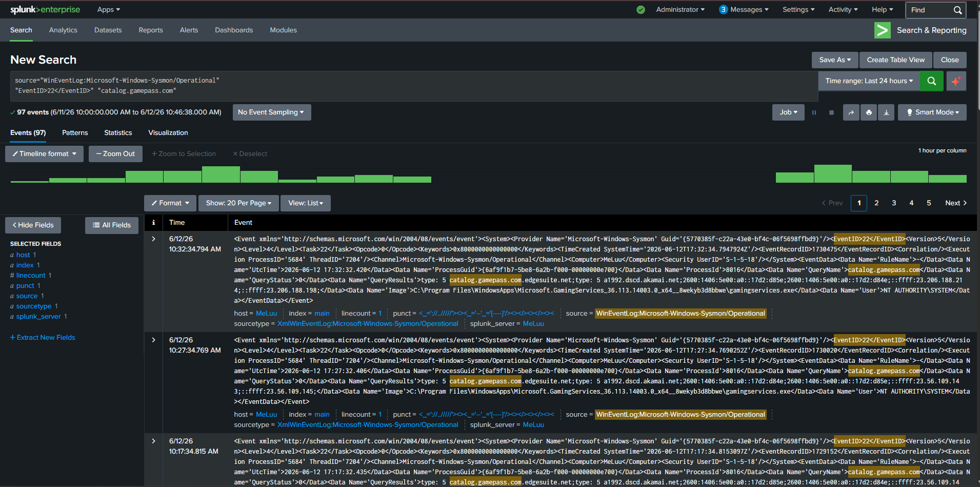Select the punct field in sidebar
The width and height of the screenshot is (980, 487).
click(x=25, y=286)
